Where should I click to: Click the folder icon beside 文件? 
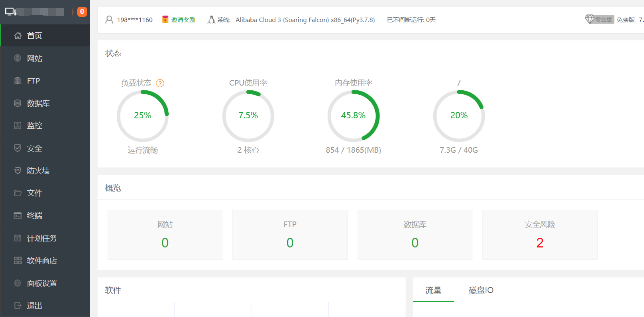pyautogui.click(x=18, y=193)
